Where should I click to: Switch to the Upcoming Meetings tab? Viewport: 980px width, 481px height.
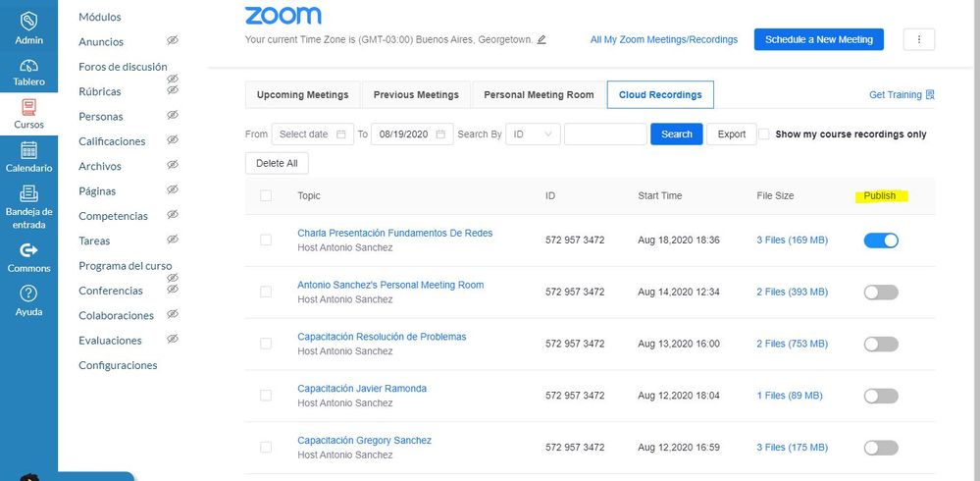tap(302, 95)
